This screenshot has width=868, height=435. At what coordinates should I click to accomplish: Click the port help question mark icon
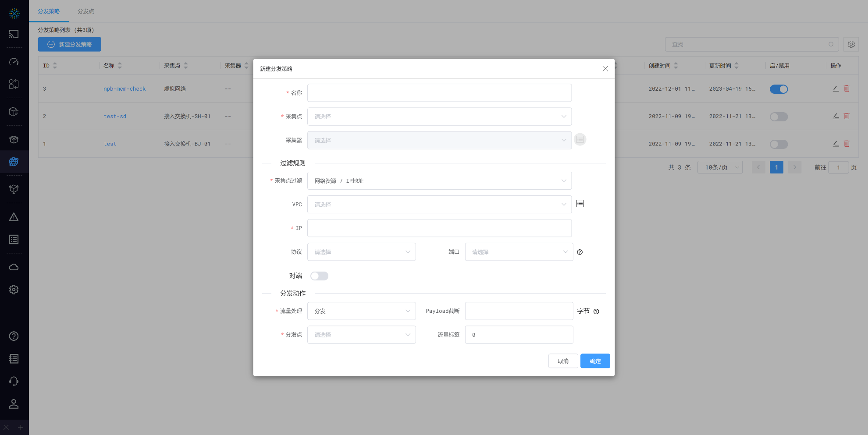click(580, 252)
